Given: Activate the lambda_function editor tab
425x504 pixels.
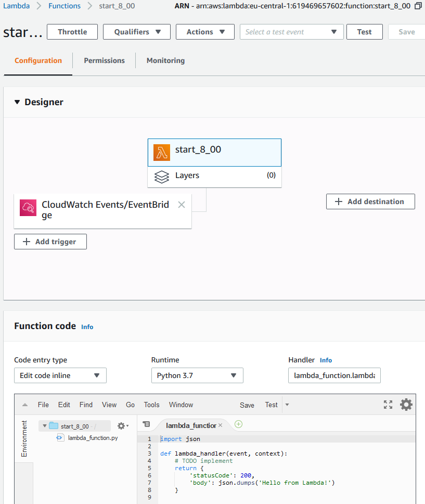Looking at the screenshot, I should (x=191, y=425).
